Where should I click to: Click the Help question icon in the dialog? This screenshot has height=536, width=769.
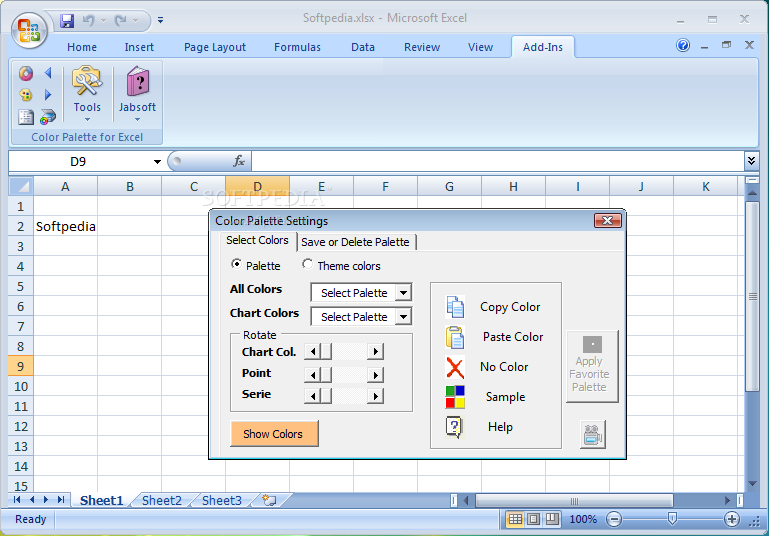454,427
